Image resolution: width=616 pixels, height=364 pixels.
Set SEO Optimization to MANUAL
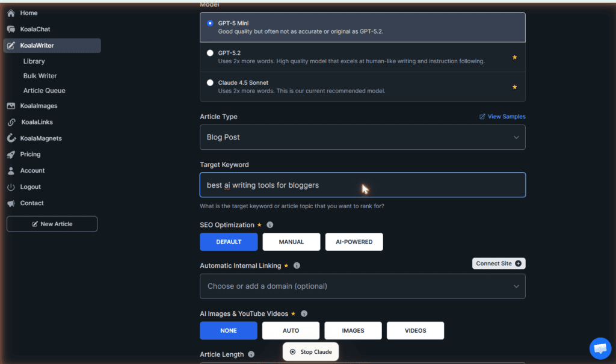click(x=292, y=242)
